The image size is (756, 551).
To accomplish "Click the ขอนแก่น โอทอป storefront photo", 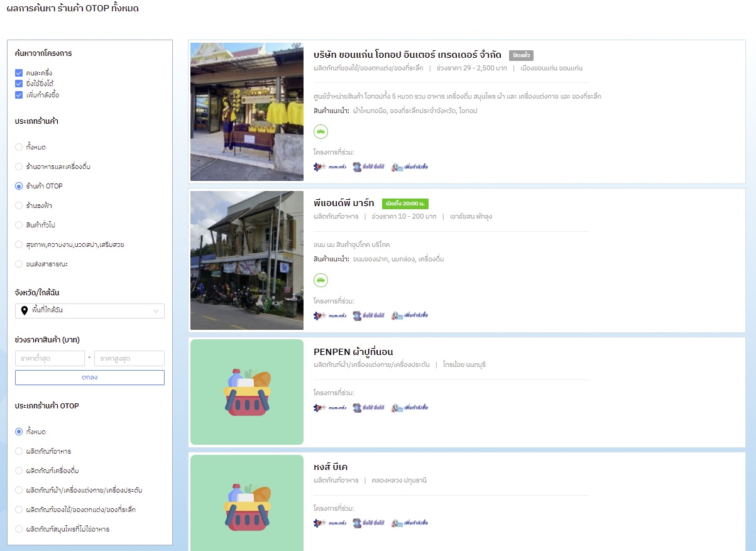I will pyautogui.click(x=247, y=112).
